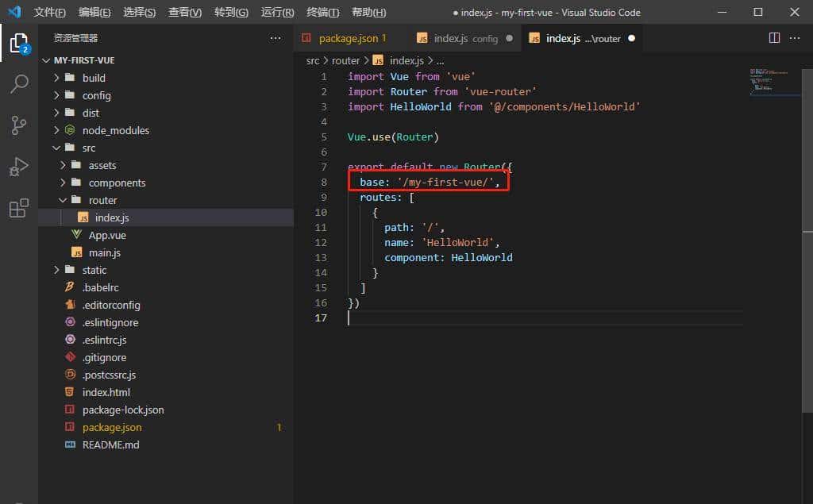
Task: Open the 终端(T) menu
Action: coord(322,13)
